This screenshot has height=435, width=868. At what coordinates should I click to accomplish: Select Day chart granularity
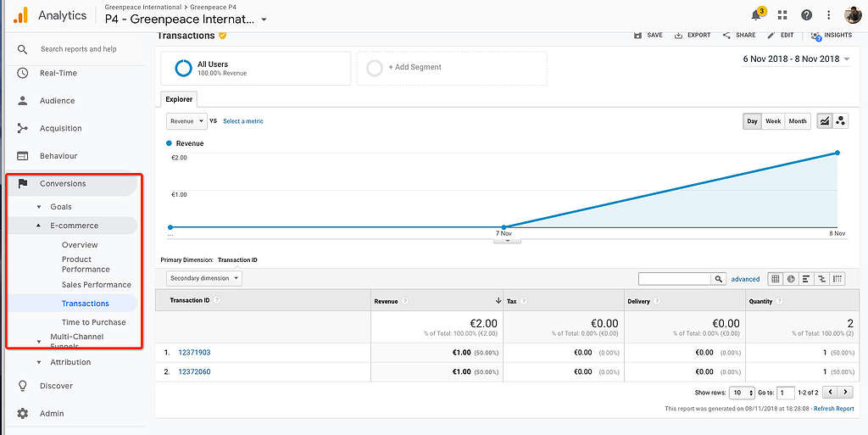[x=752, y=121]
